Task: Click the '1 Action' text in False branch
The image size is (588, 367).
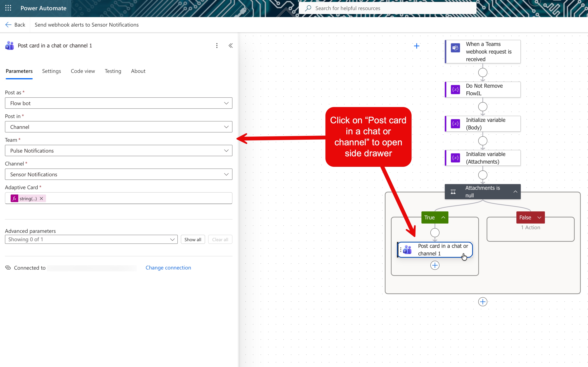Action: 530,228
